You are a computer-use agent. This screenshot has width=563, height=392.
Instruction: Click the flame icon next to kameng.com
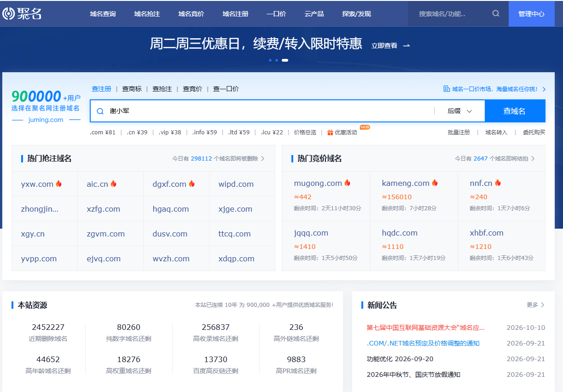[435, 183]
